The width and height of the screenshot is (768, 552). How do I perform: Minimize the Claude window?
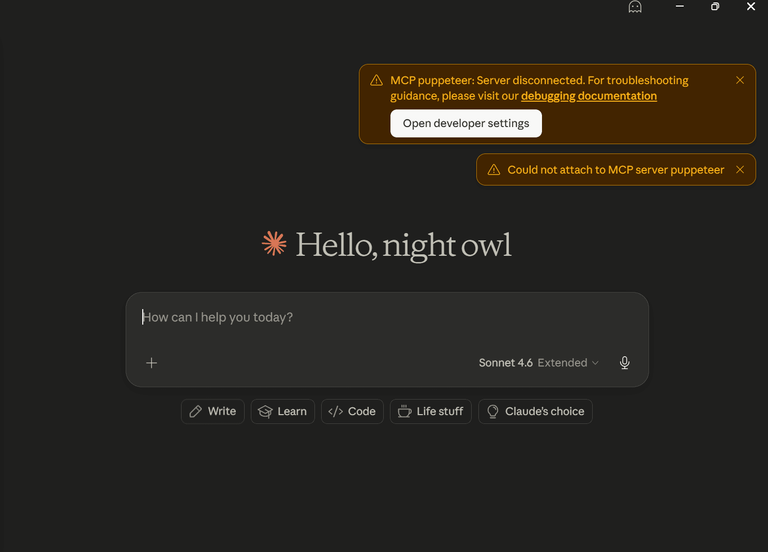click(x=679, y=6)
